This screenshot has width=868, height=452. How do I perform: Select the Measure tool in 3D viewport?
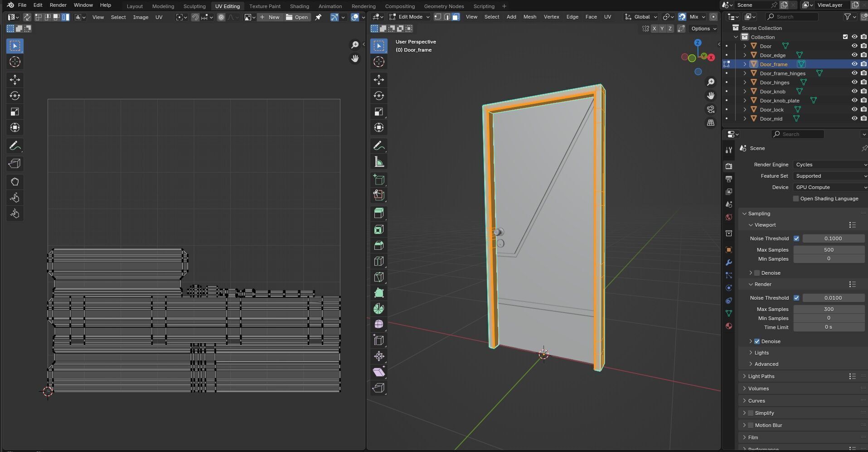tap(379, 162)
